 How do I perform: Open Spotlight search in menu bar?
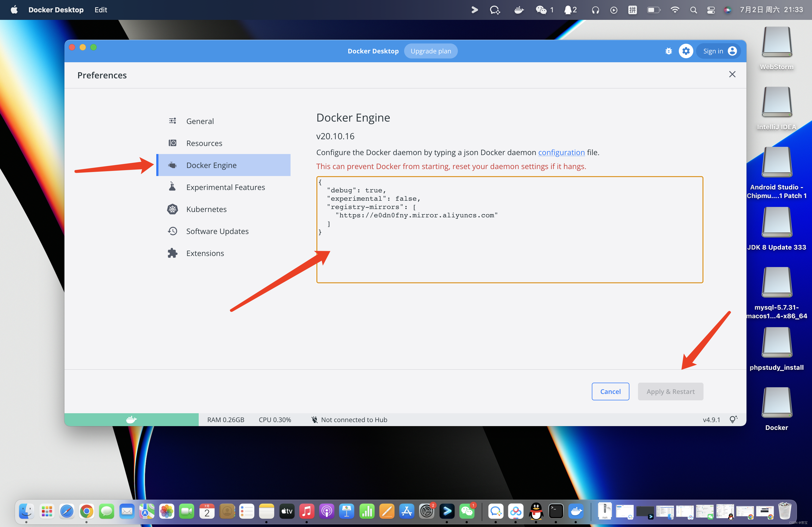point(693,10)
